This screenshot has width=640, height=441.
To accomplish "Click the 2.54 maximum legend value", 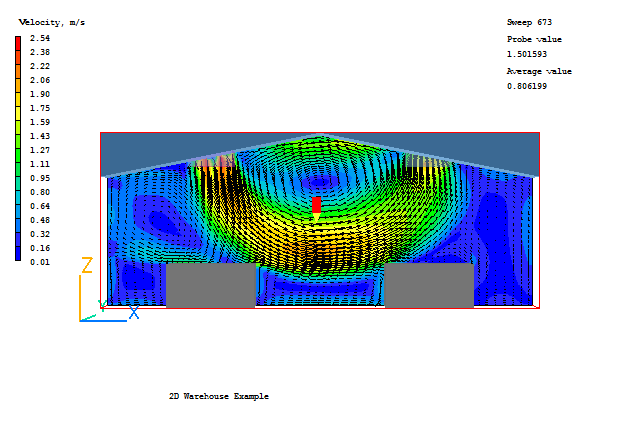I will 40,38.
